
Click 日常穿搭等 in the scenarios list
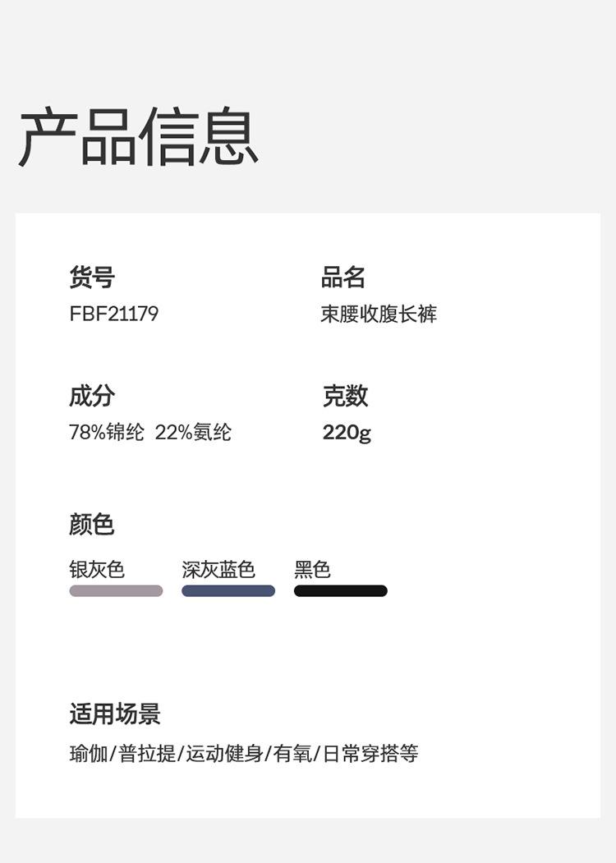pyautogui.click(x=370, y=753)
